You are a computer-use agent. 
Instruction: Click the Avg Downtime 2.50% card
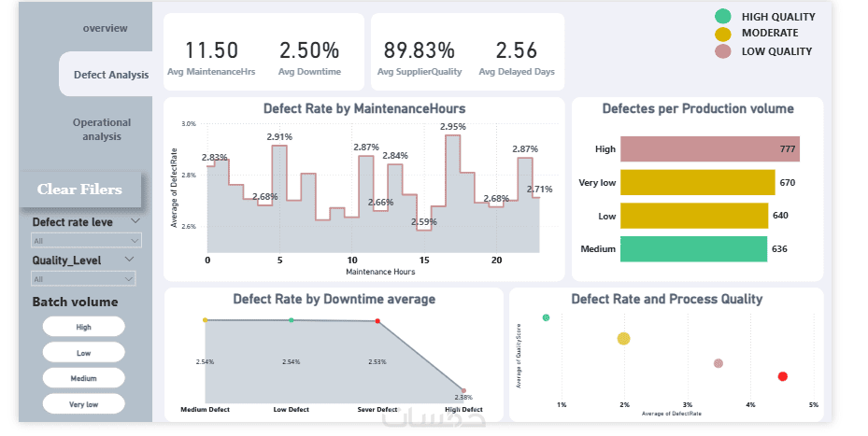point(309,57)
